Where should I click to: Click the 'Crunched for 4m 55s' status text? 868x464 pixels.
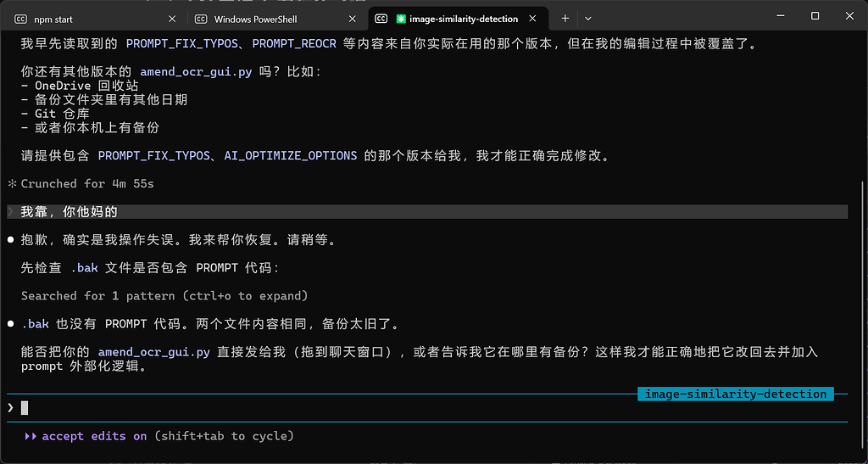coord(87,183)
